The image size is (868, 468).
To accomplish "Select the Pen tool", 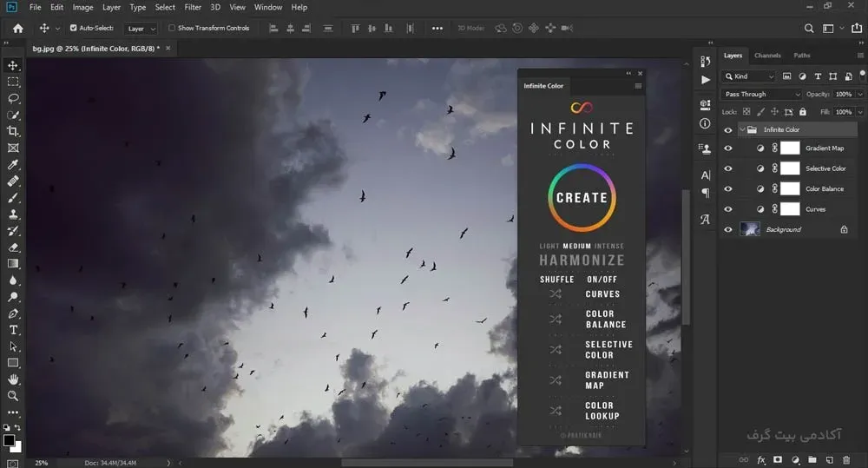I will click(x=13, y=313).
